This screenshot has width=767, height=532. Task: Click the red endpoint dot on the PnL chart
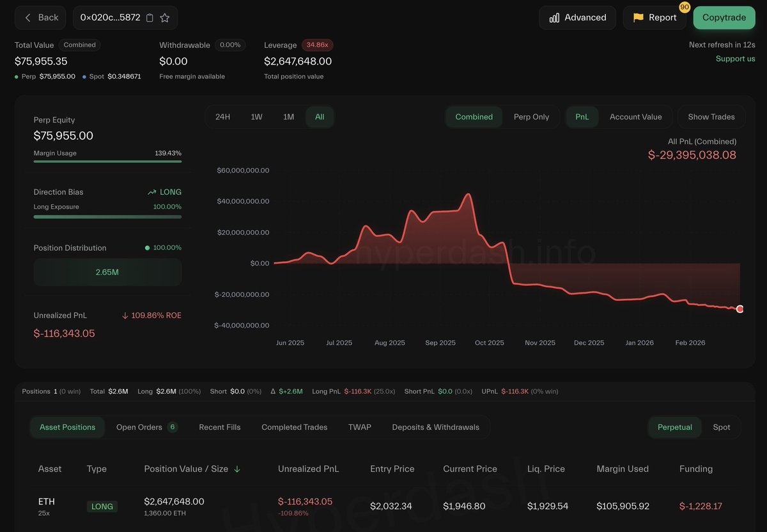click(740, 309)
